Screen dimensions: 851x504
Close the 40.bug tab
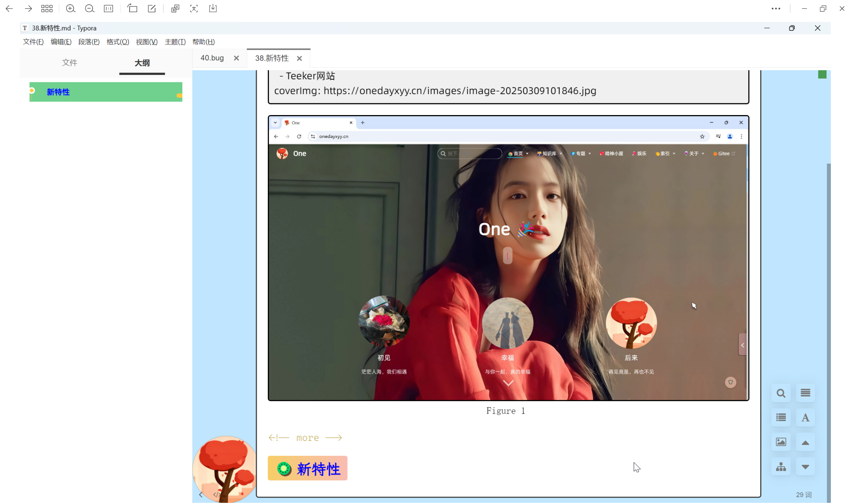tap(236, 58)
